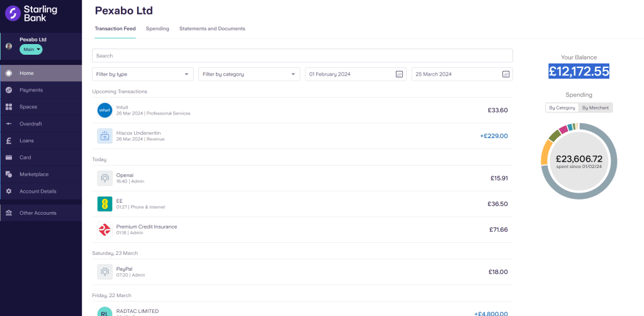Image resolution: width=644 pixels, height=316 pixels.
Task: Open the RADTAC LIMITED transaction
Action: click(x=302, y=309)
